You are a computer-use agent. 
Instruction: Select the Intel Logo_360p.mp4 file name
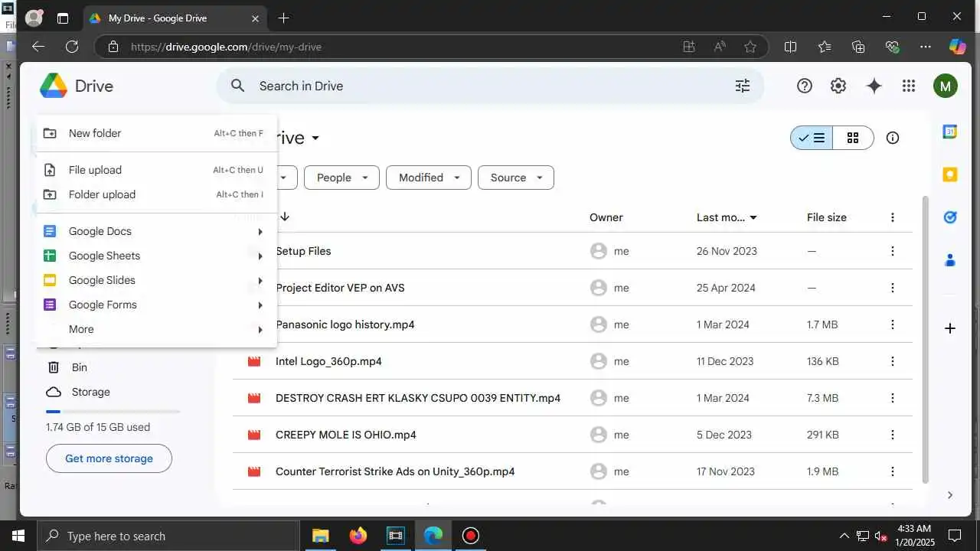pos(328,361)
